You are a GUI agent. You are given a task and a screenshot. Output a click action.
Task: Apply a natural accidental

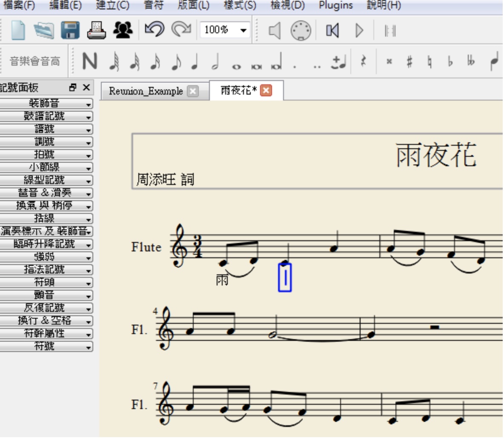point(430,61)
